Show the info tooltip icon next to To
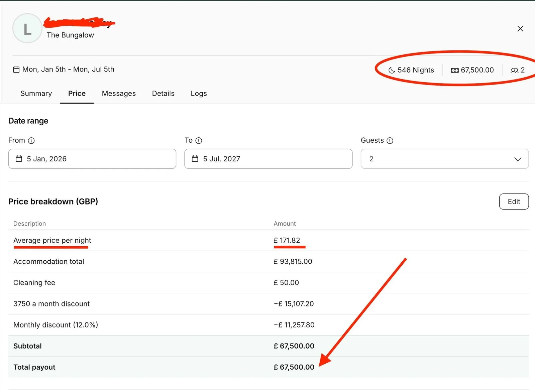This screenshot has height=392, width=535. pos(199,141)
